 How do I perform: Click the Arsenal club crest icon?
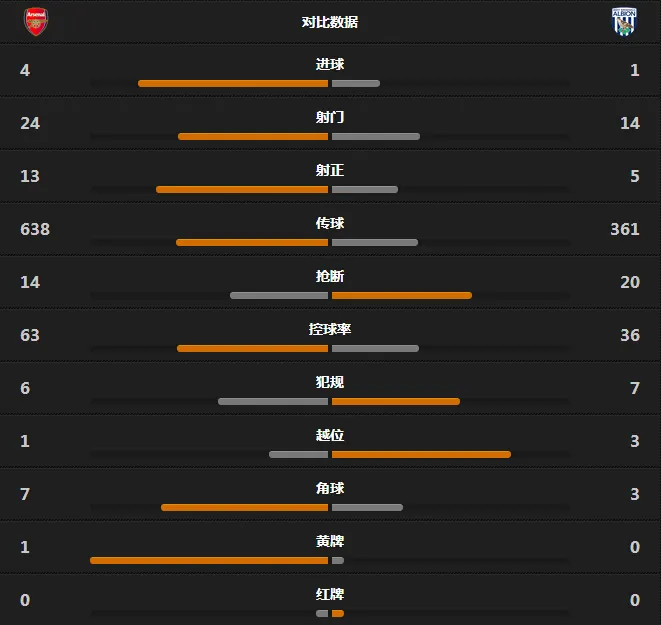pyautogui.click(x=36, y=21)
